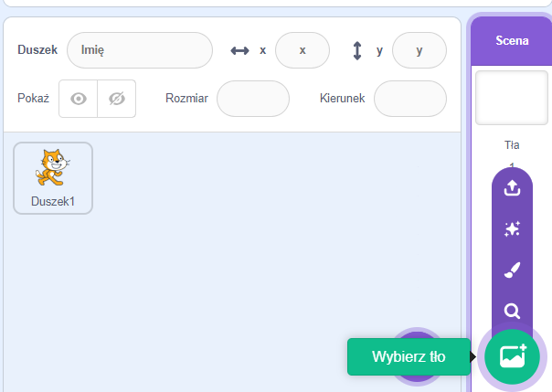The width and height of the screenshot is (552, 392).
Task: Focus the x coordinate input field
Action: pyautogui.click(x=302, y=51)
